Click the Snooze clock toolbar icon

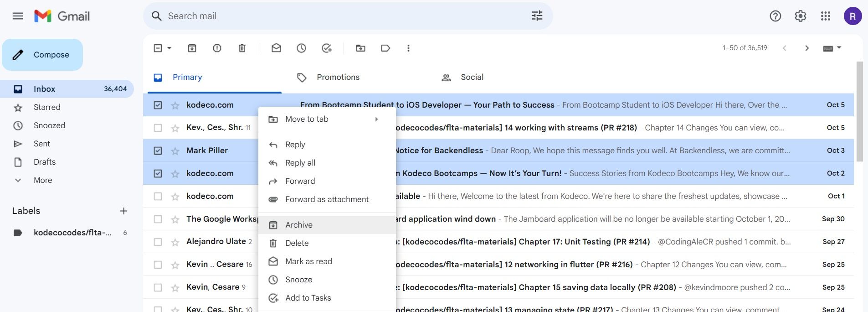point(301,48)
